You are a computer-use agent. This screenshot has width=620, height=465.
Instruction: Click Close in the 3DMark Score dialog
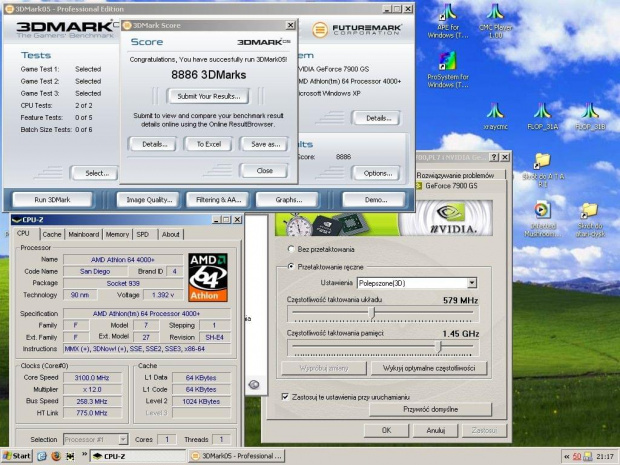pyautogui.click(x=265, y=170)
